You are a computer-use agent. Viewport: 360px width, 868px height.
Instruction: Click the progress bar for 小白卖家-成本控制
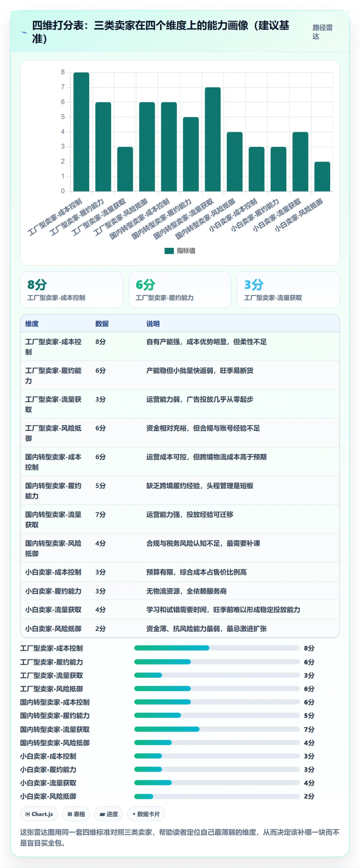click(217, 756)
